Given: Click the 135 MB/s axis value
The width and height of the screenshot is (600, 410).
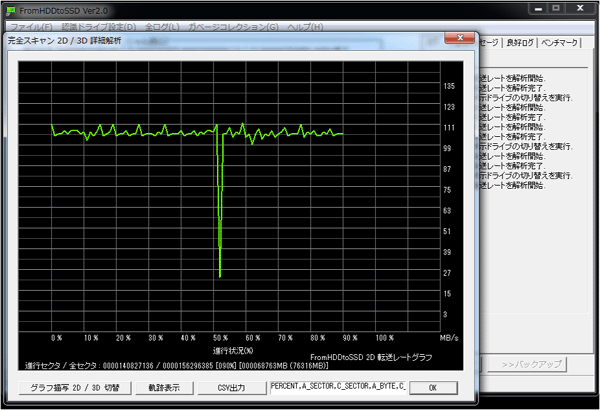Looking at the screenshot, I should tap(449, 86).
